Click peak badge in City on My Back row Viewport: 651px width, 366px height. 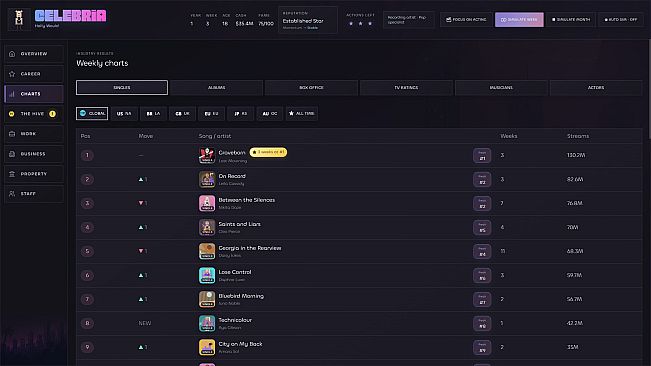[482, 348]
